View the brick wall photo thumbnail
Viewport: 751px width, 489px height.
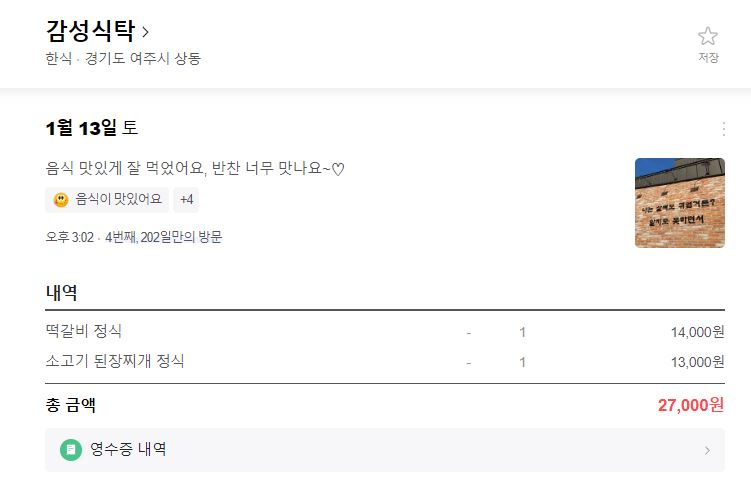(x=679, y=203)
